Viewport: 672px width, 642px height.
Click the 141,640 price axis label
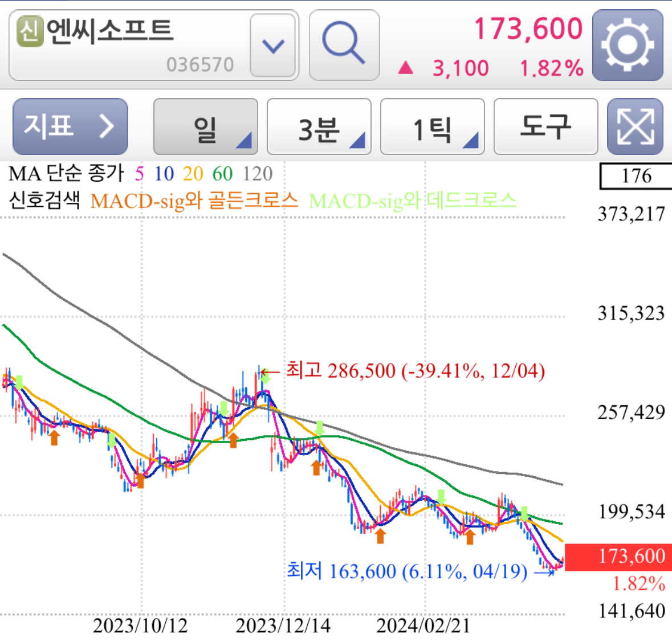click(632, 611)
